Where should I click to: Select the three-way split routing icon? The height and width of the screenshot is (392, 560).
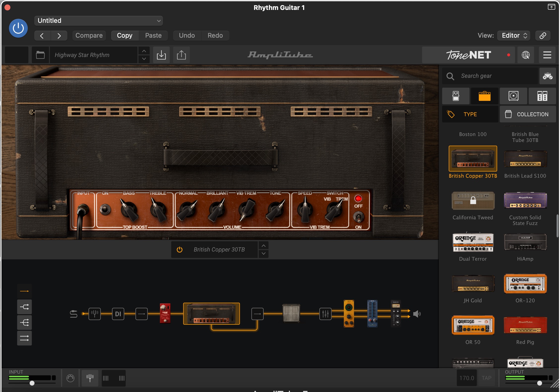tap(24, 322)
